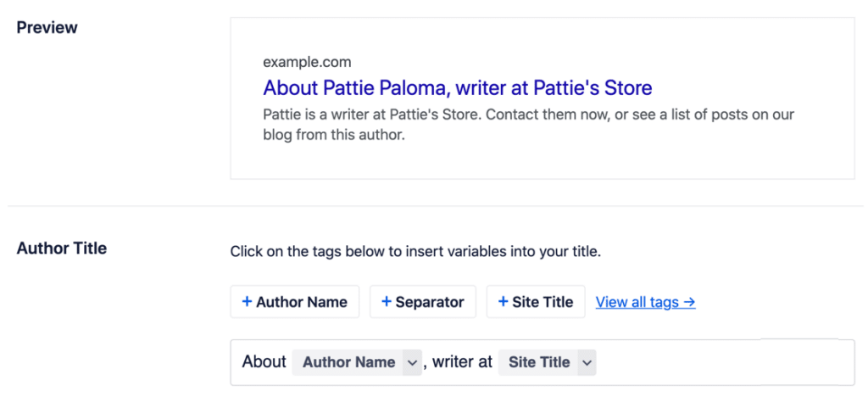The height and width of the screenshot is (397, 868).
Task: Select the Author Name tag inside the title field
Action: (348, 362)
